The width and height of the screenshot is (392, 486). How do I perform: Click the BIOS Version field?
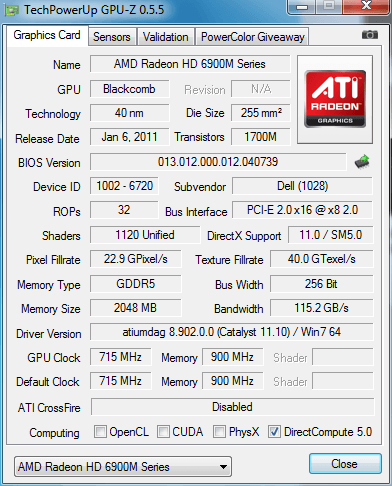tap(218, 162)
